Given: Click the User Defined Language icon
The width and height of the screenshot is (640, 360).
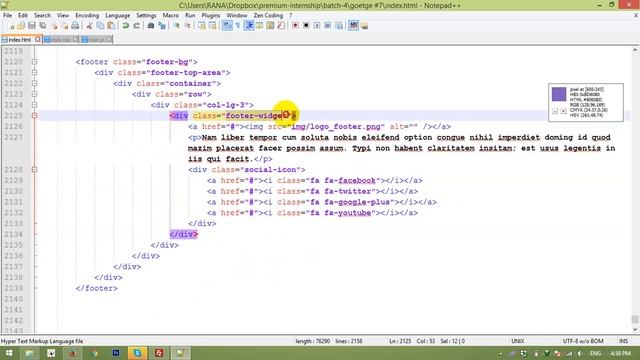Looking at the screenshot, I should pos(259,26).
